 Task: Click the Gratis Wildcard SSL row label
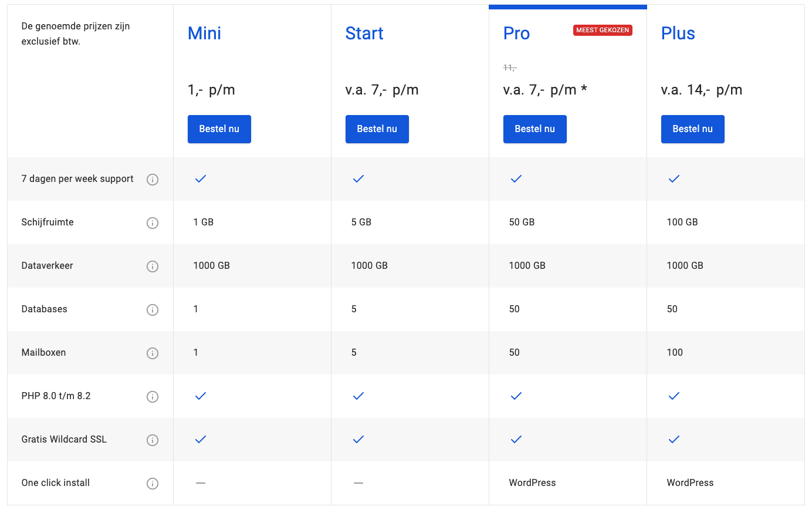click(64, 440)
